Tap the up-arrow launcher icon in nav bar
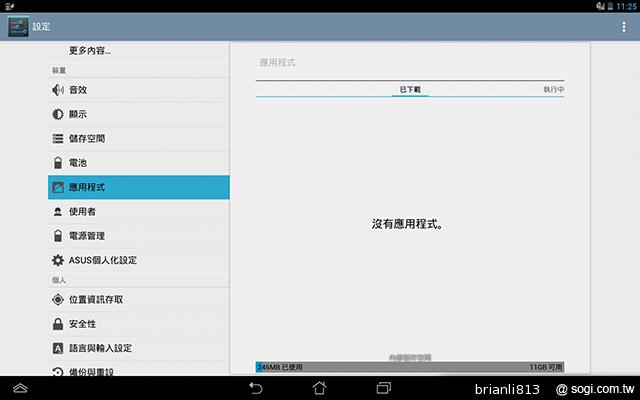The image size is (640, 400). click(x=20, y=388)
